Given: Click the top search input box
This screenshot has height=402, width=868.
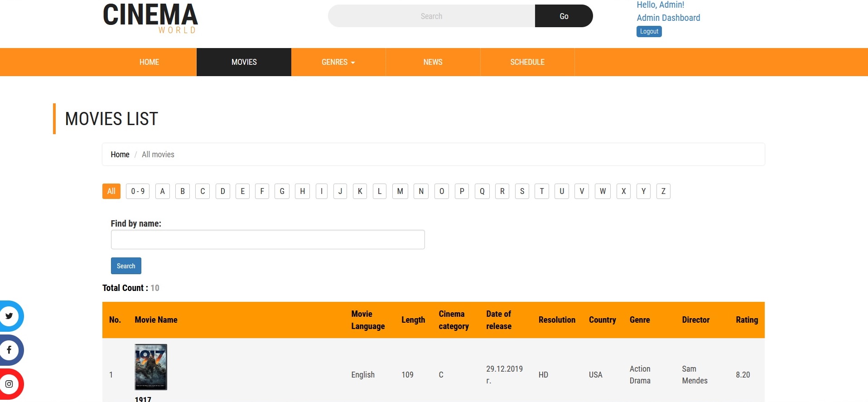Looking at the screenshot, I should click(431, 16).
